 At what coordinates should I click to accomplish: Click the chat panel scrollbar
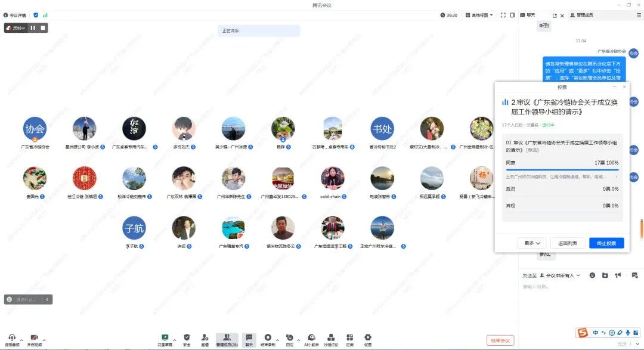tap(642, 229)
